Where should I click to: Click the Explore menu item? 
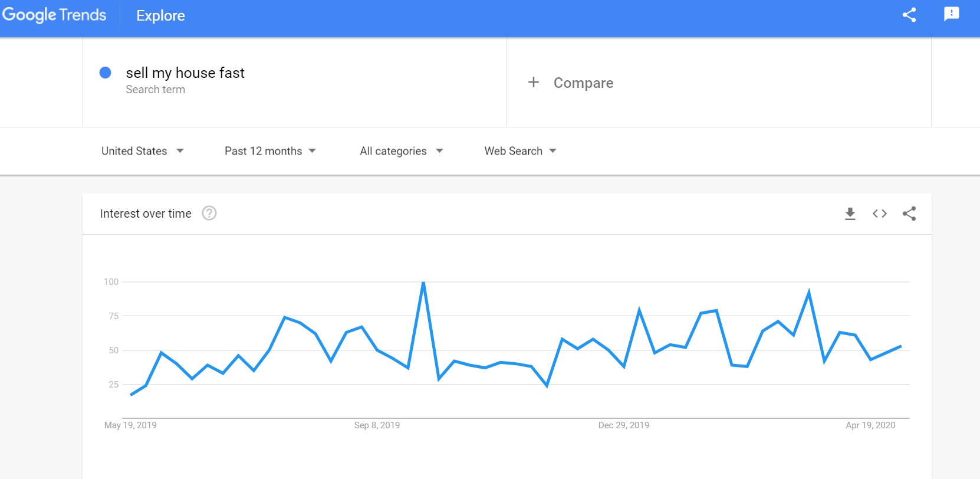pos(160,16)
